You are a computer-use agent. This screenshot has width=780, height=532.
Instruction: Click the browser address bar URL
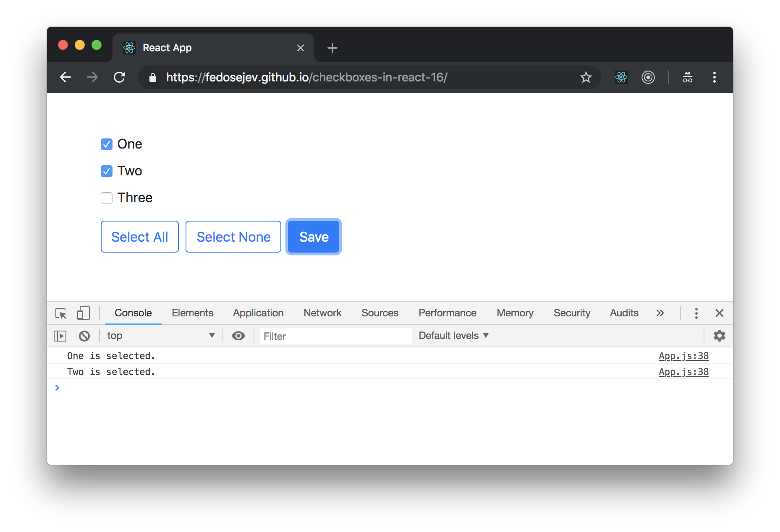307,77
